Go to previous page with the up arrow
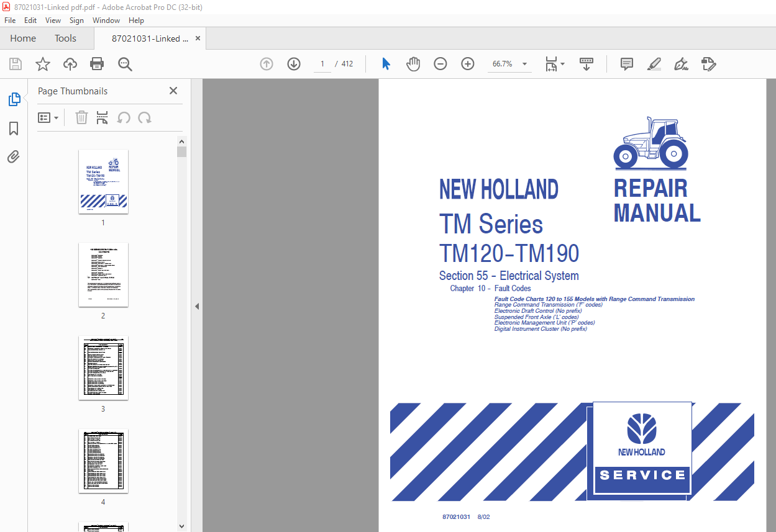776x532 pixels. [x=267, y=64]
